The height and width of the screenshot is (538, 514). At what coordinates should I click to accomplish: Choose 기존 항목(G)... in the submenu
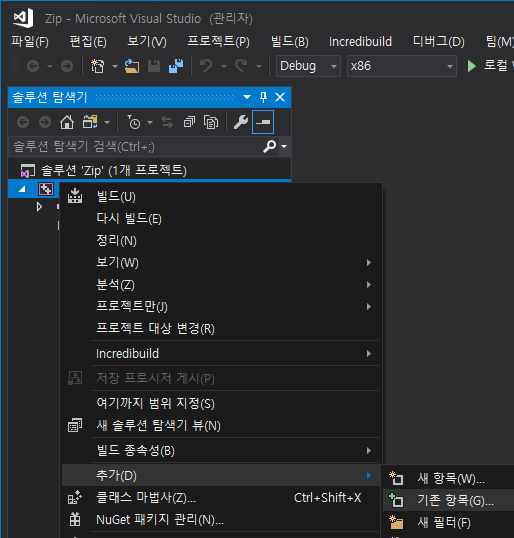pos(448,500)
